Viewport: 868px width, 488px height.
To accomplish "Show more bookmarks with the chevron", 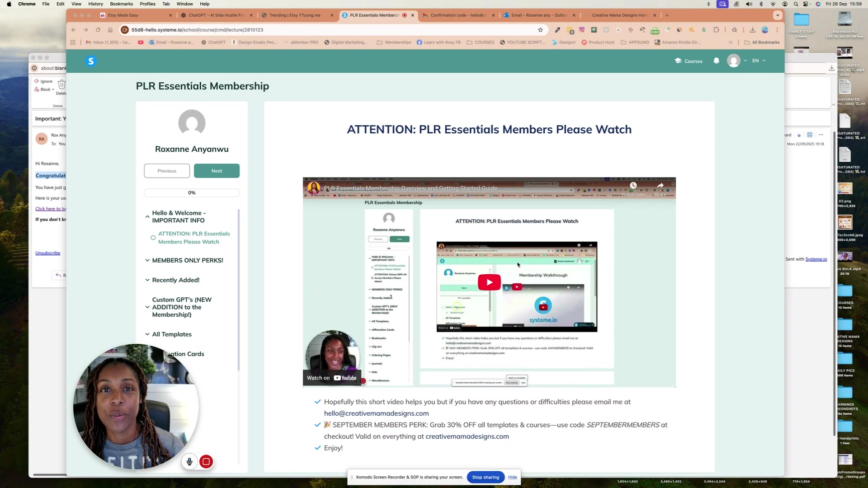I will tap(731, 42).
